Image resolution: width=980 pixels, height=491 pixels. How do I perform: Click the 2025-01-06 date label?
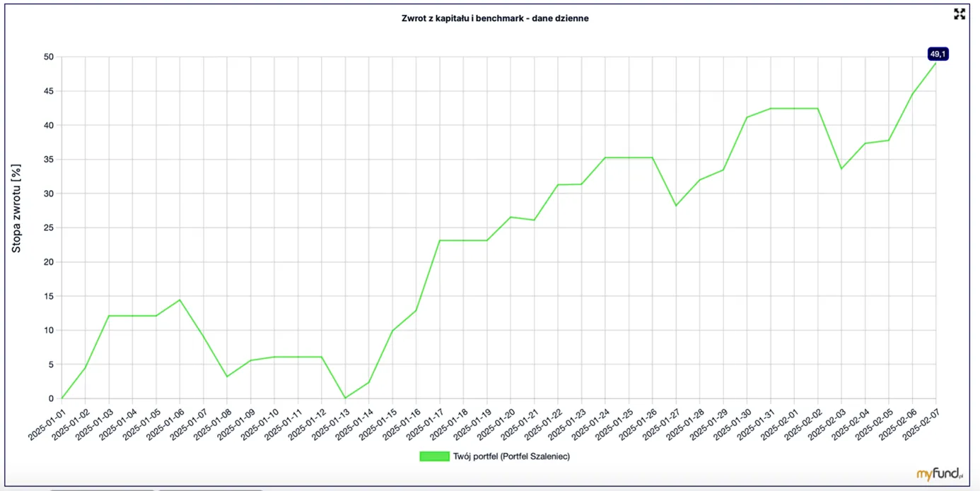coord(165,424)
